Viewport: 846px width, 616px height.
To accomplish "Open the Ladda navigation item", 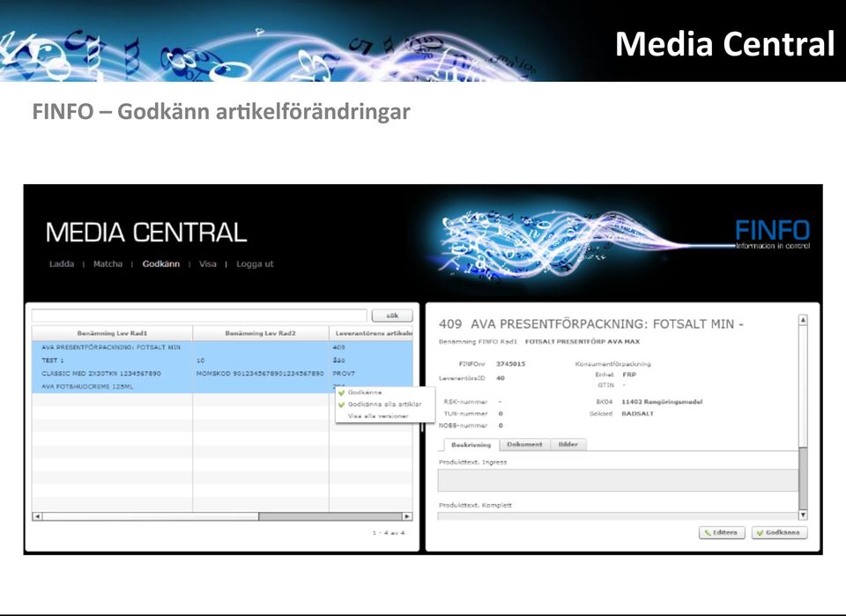I will 62,263.
